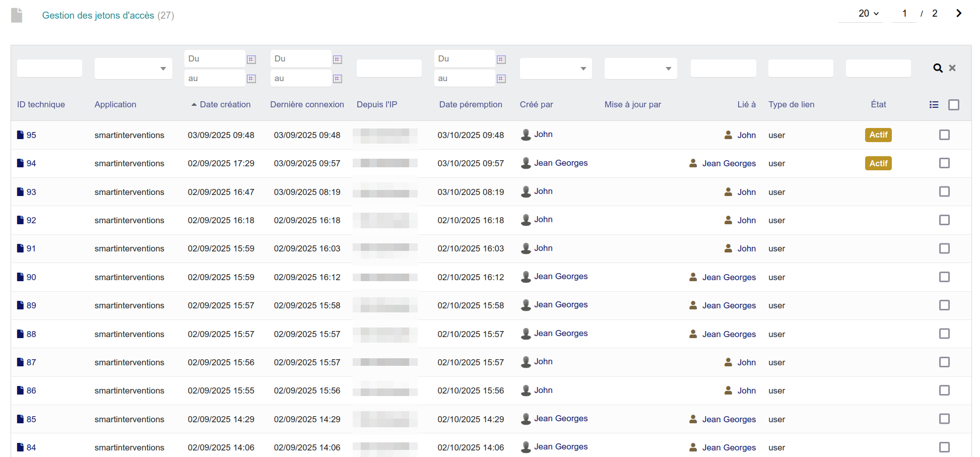Sort by Dernière connexion column header
The image size is (980, 457).
(x=307, y=104)
